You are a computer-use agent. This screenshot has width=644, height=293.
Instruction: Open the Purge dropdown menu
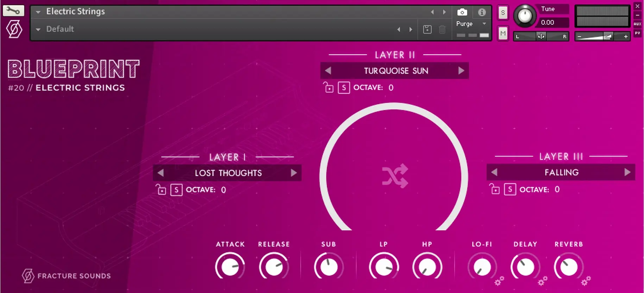tap(485, 24)
